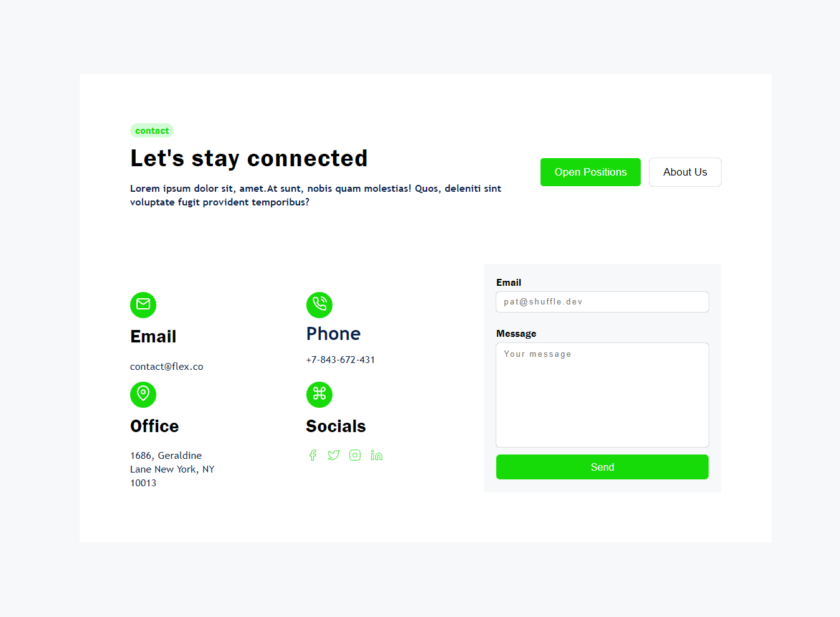840x617 pixels.
Task: Click the Let's stay connected heading
Action: (x=249, y=158)
